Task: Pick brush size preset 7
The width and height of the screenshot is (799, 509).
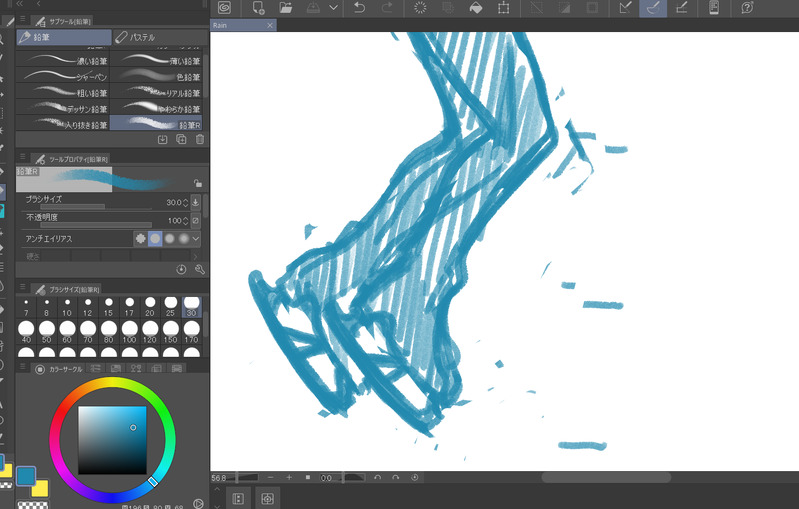Action: point(26,307)
